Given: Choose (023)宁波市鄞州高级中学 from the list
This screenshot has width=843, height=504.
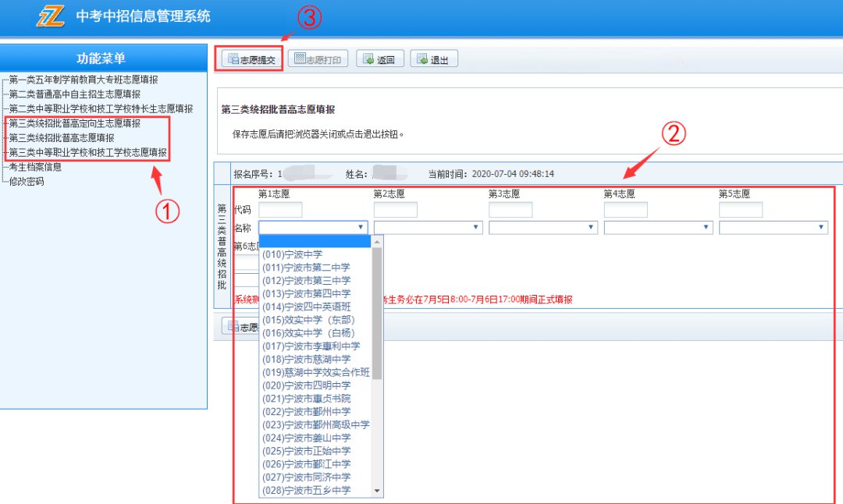Looking at the screenshot, I should pos(315,424).
